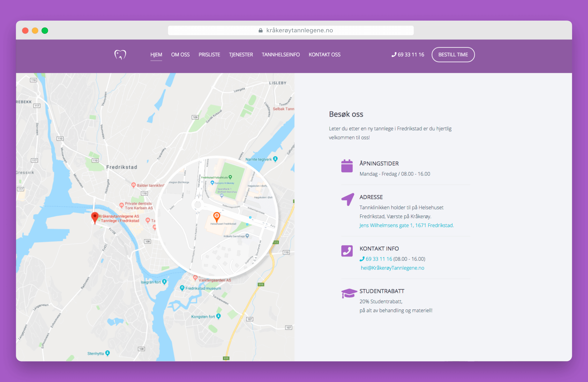Click the browser address bar
588x382 pixels.
291,30
